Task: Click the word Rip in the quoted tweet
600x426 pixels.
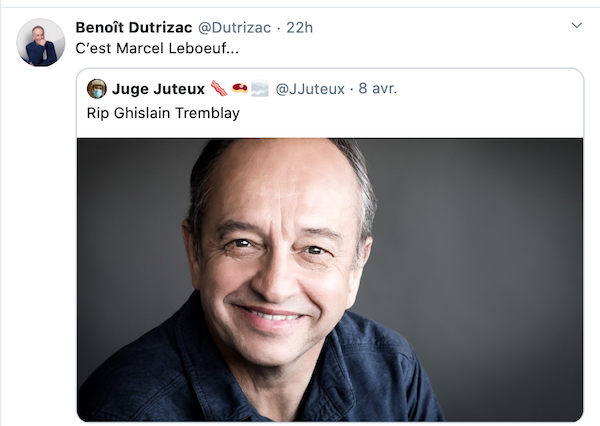Action: pyautogui.click(x=98, y=113)
